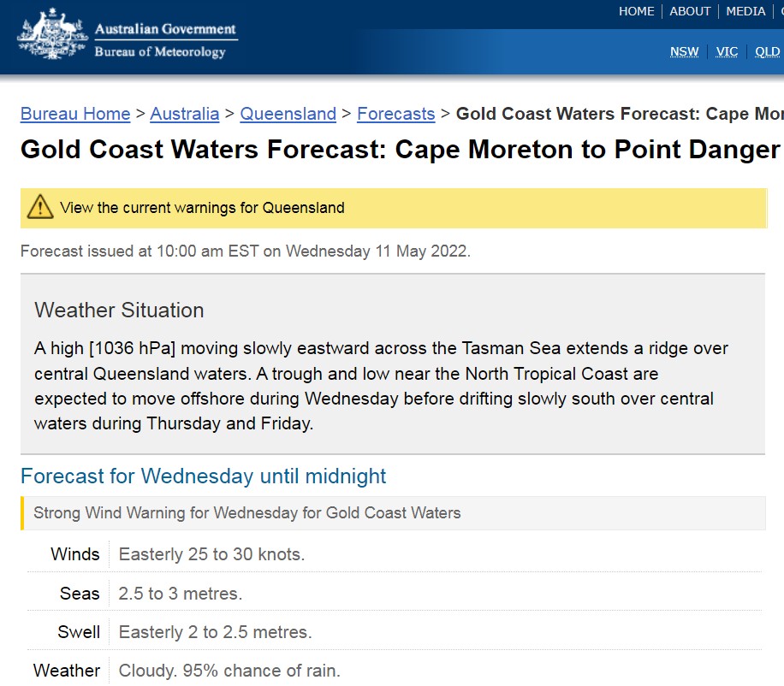Open the HOME menu item
The width and height of the screenshot is (784, 686).
636,11
